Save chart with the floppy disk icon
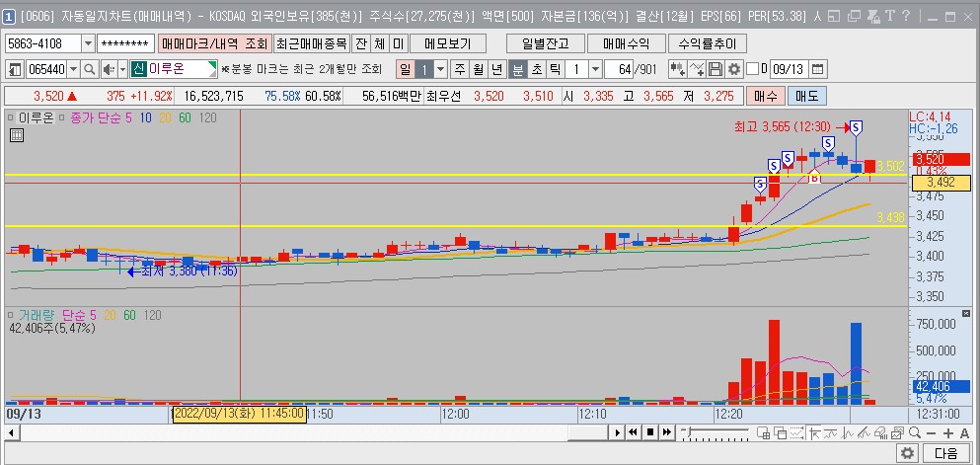The width and height of the screenshot is (980, 465). 716,69
